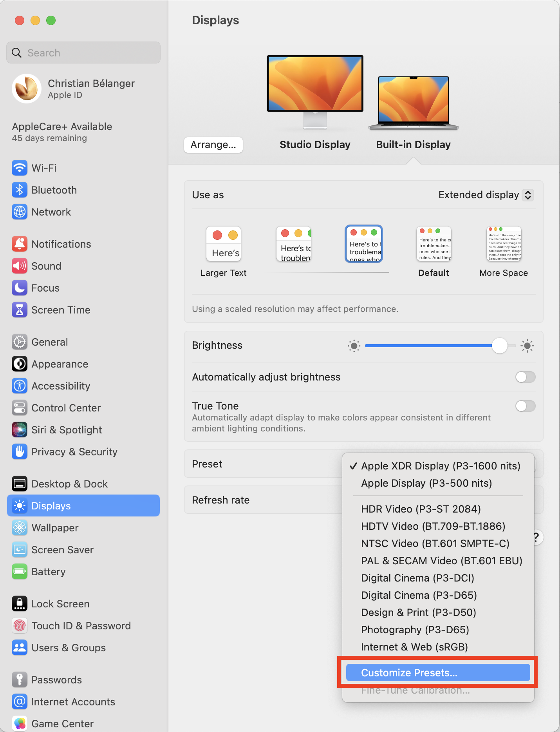The height and width of the screenshot is (732, 560).
Task: Select Photography (P3-D65) preset
Action: tap(438, 630)
